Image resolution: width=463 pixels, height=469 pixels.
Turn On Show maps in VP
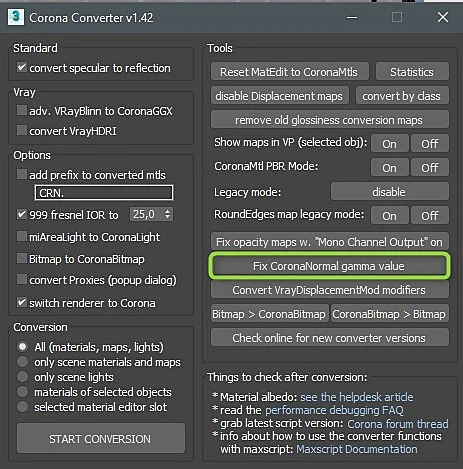coord(390,144)
